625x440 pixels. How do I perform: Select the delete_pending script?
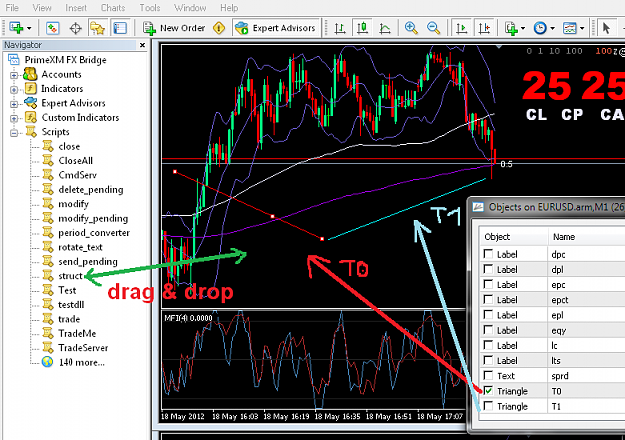click(90, 190)
